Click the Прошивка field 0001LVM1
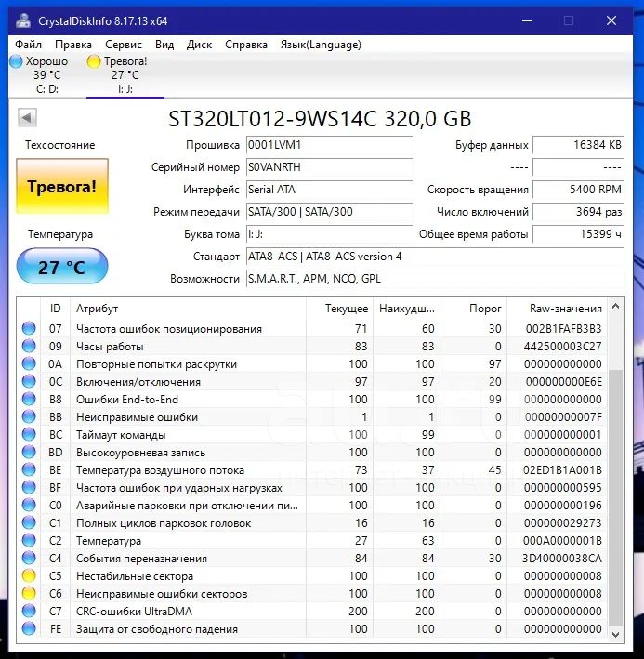This screenshot has width=644, height=659. pyautogui.click(x=329, y=145)
